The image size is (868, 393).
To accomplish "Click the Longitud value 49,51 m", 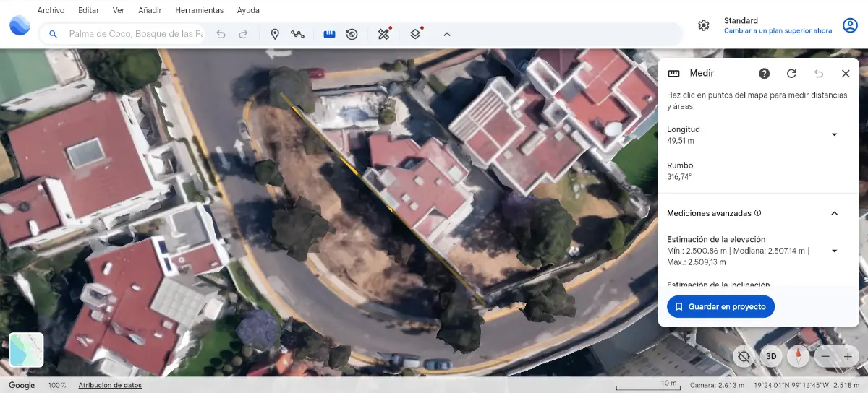I will pos(681,141).
